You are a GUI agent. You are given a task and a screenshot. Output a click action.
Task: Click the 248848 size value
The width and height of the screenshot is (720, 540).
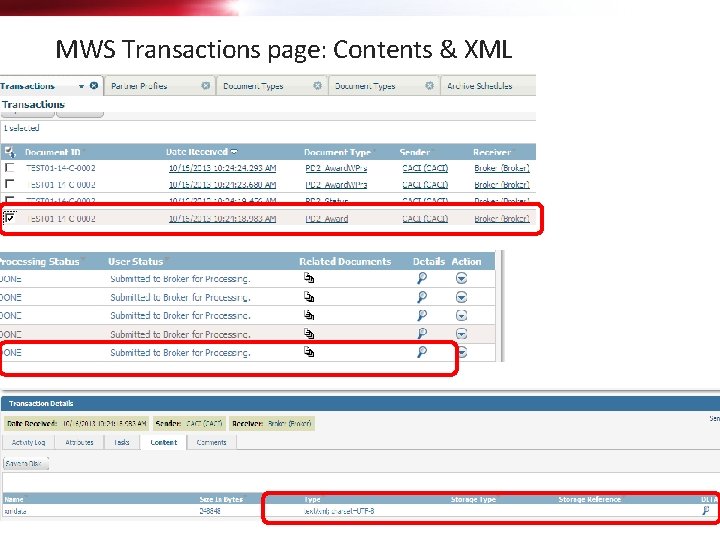(210, 511)
